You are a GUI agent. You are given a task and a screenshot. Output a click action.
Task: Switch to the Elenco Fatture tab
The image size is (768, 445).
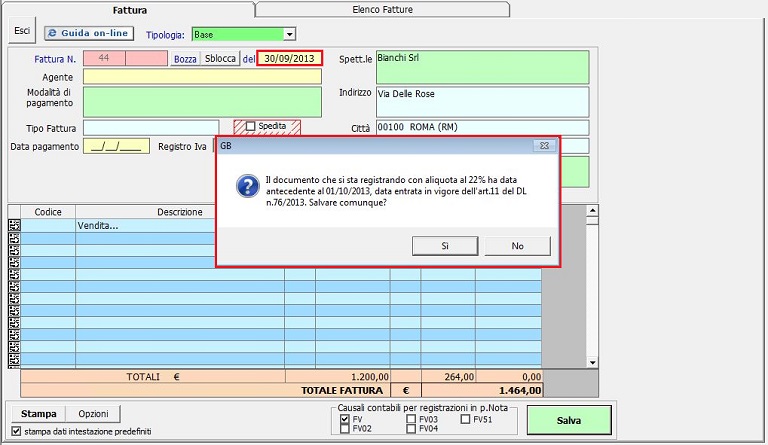383,9
